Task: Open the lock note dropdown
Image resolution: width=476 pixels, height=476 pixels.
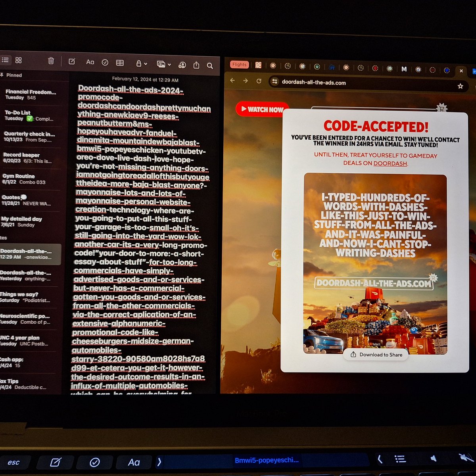Action: point(142,63)
